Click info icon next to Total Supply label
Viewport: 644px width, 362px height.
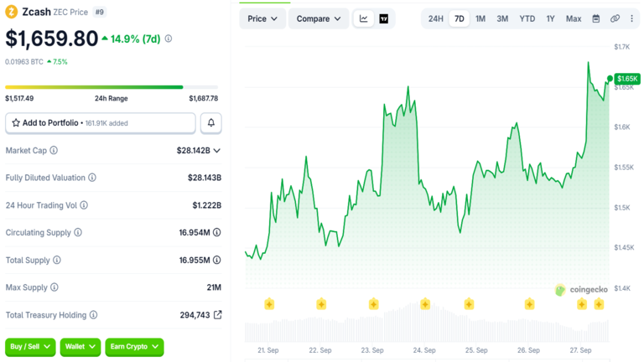coord(57,260)
